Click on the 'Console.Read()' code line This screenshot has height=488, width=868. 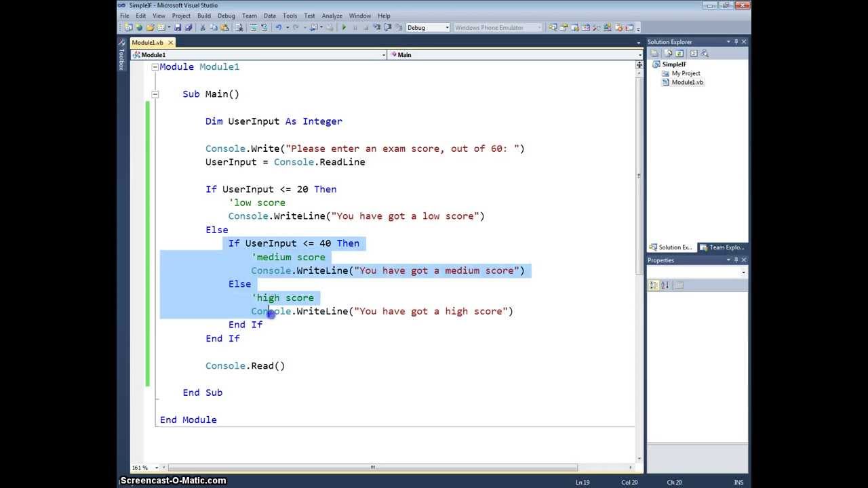(x=245, y=366)
